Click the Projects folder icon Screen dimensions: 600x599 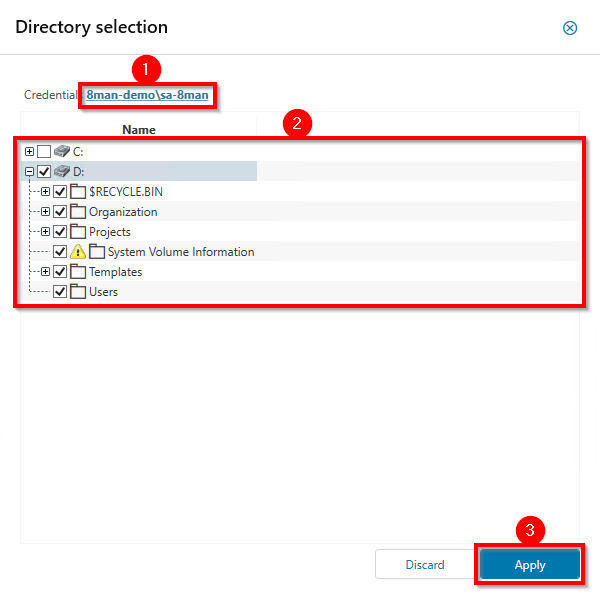pyautogui.click(x=78, y=232)
